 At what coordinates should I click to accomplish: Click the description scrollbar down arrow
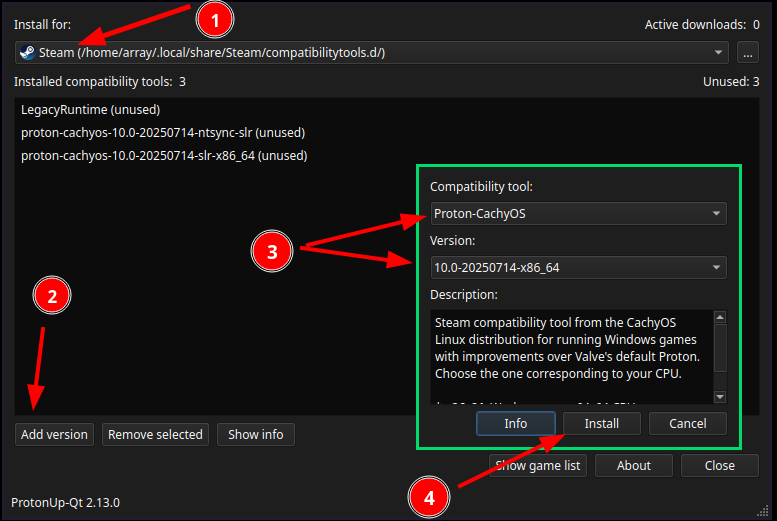(x=719, y=397)
